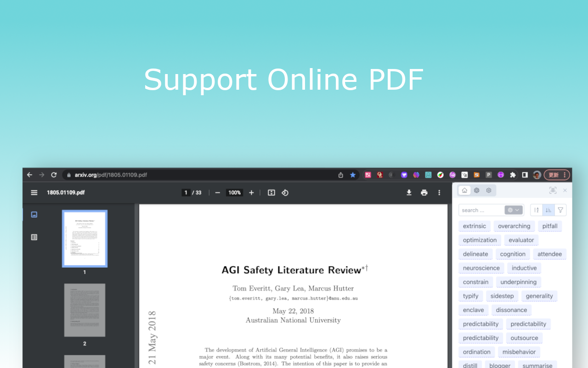Click the 'underpinning' word chip
The image size is (588, 368).
click(x=519, y=282)
